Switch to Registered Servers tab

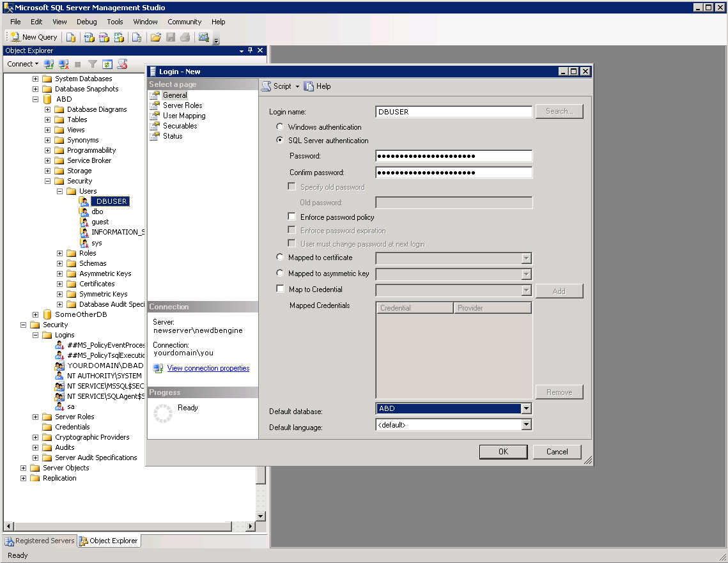coord(40,541)
